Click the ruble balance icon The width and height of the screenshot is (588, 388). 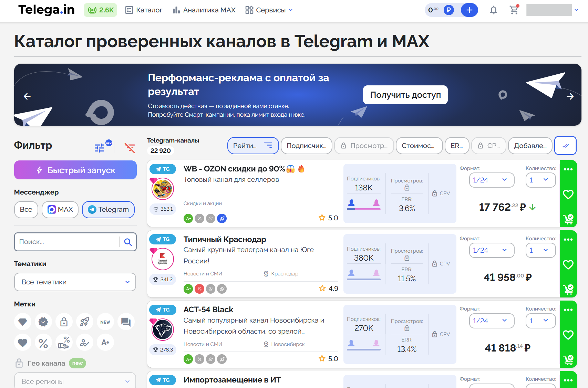[448, 10]
